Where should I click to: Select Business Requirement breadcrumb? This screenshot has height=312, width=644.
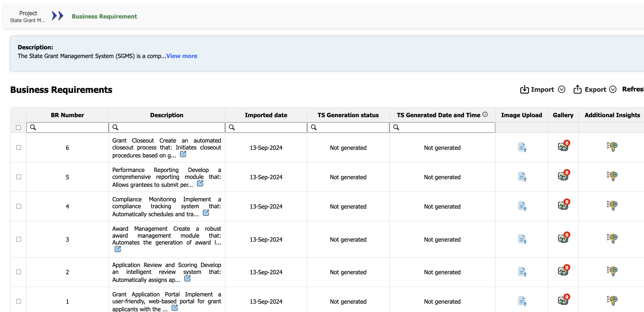(x=104, y=16)
